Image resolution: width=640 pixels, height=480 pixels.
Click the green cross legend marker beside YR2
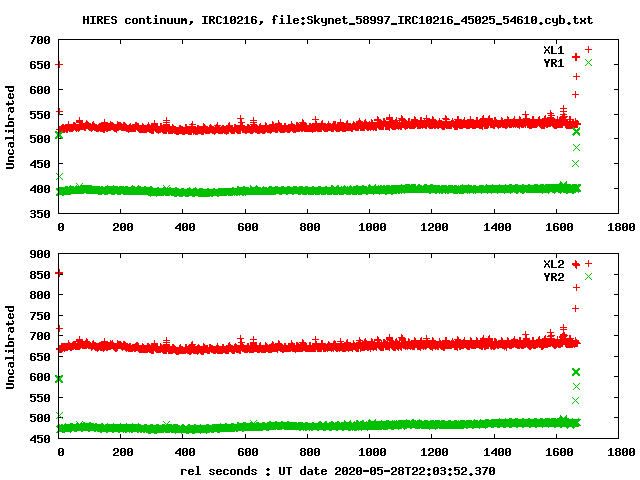point(588,276)
